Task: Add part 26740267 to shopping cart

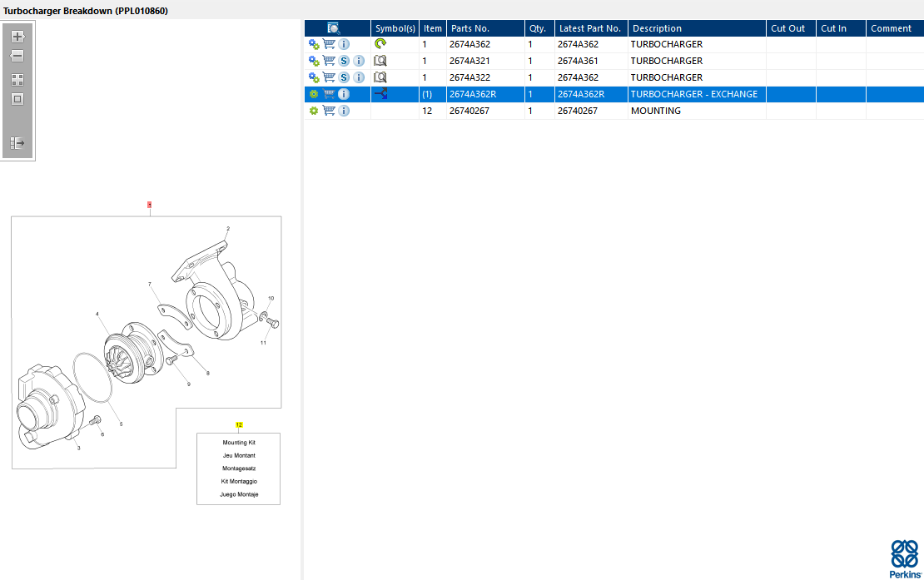Action: (329, 111)
